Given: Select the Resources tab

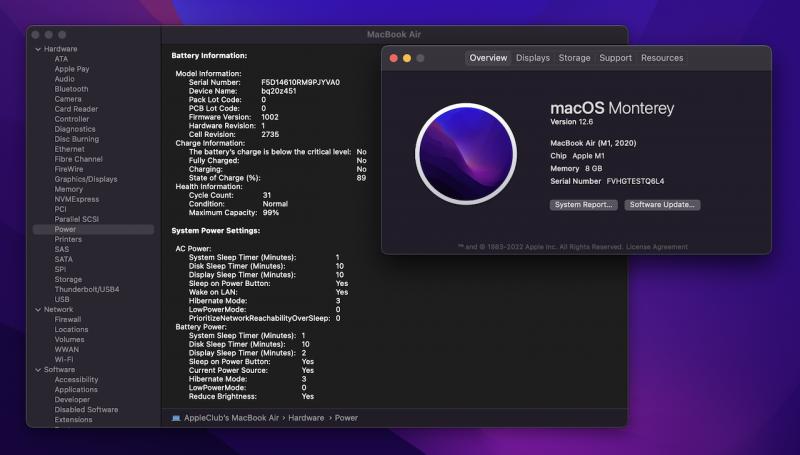Looking at the screenshot, I should tap(662, 58).
